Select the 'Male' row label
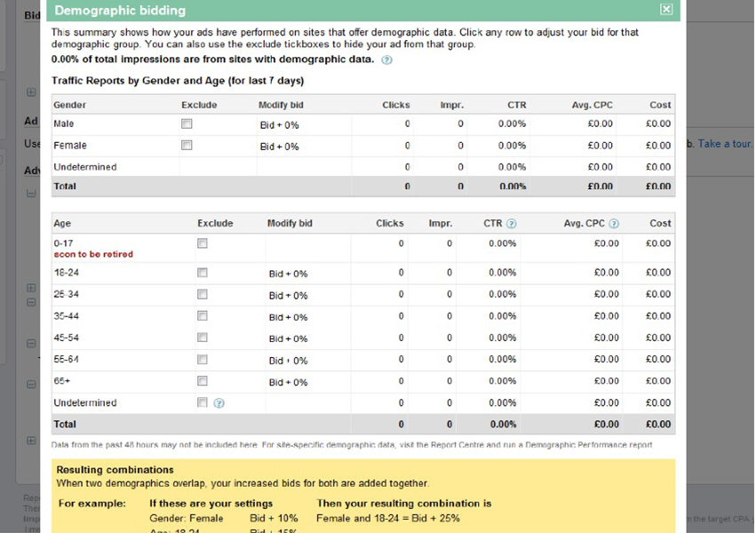The image size is (756, 533). point(64,123)
